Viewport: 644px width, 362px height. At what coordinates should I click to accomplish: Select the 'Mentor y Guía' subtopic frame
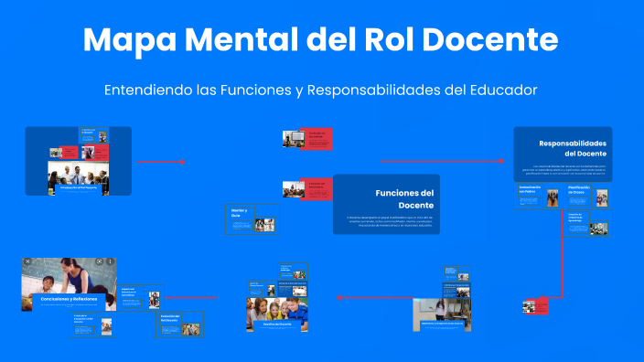tap(252, 219)
